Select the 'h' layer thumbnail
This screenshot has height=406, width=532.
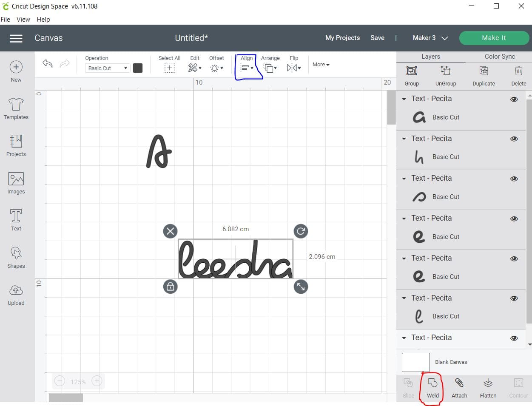(x=419, y=157)
